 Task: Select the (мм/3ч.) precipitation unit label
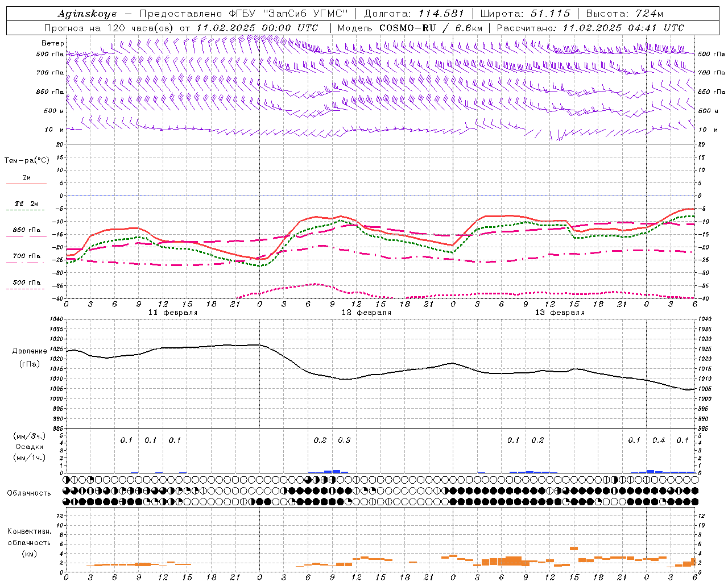tap(30, 436)
